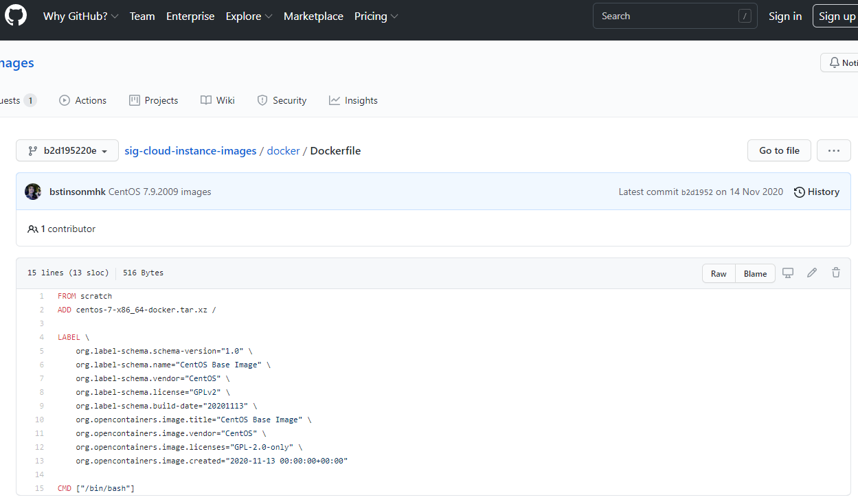
Task: Click the '516 Bytes' file size text
Action: point(143,273)
